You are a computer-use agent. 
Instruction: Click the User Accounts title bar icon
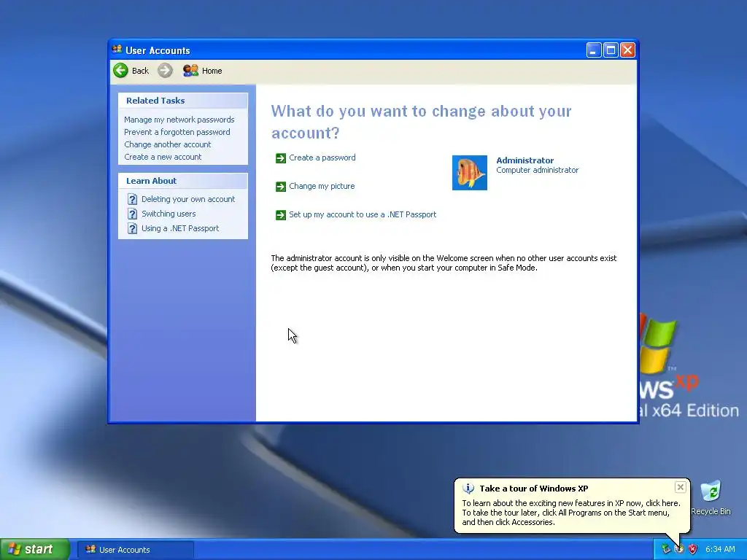(x=117, y=50)
